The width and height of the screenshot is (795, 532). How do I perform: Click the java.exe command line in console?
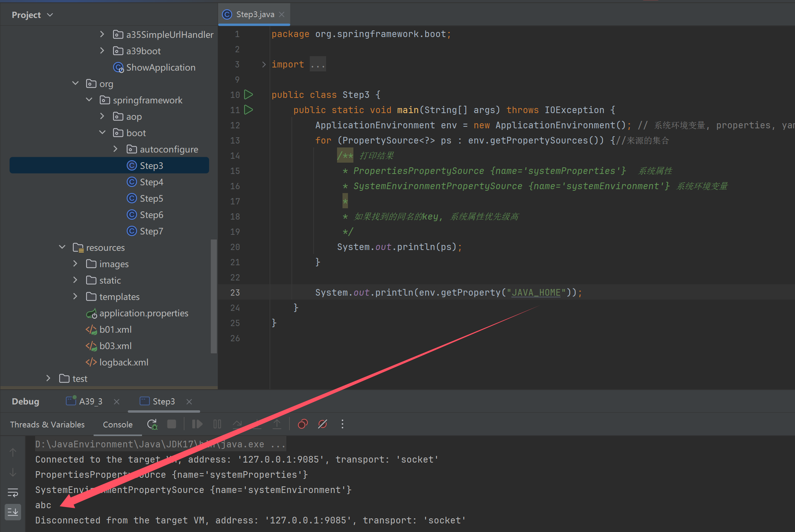pos(160,444)
